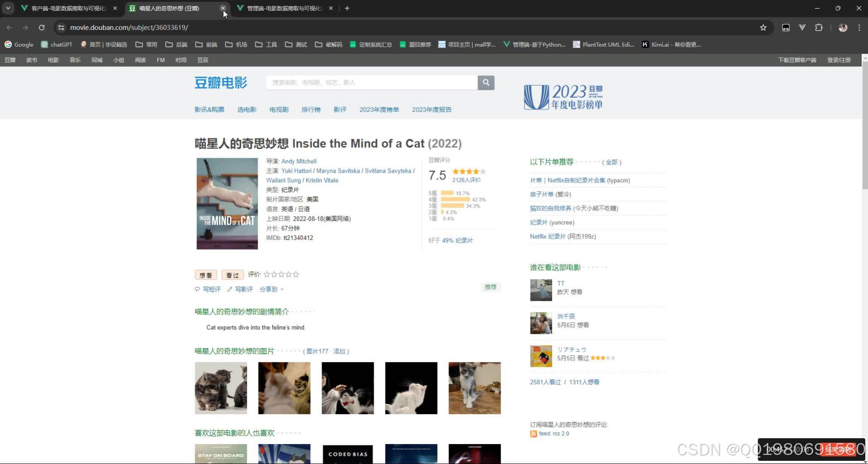The height and width of the screenshot is (464, 868).
Task: Open the browser extensions puzzle icon
Action: coord(819,28)
